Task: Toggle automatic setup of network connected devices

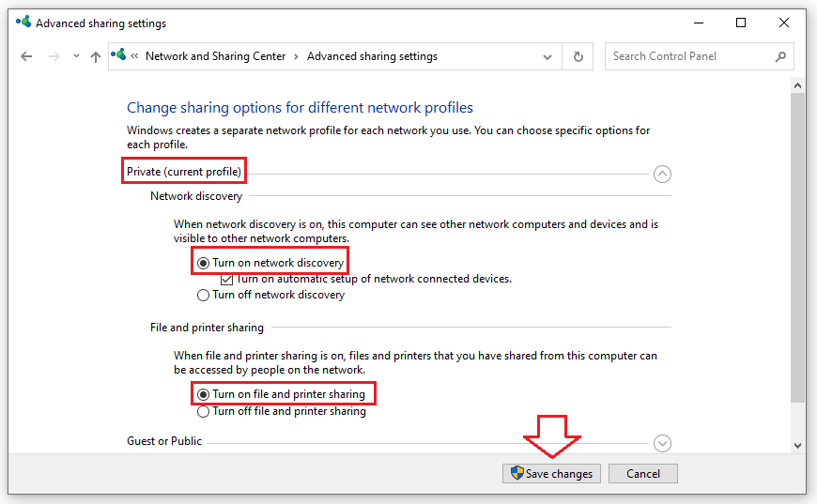Action: pos(226,279)
